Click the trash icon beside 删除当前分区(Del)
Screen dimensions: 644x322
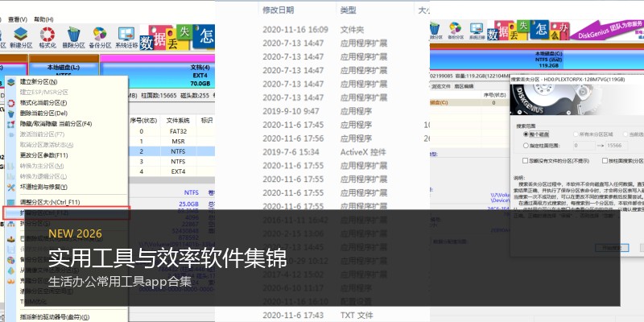click(11, 114)
